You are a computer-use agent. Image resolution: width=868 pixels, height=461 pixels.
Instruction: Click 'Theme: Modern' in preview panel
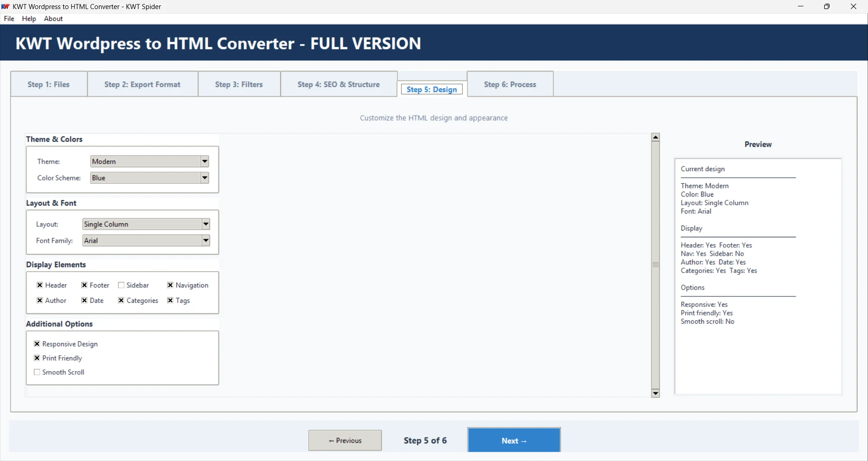coord(705,186)
